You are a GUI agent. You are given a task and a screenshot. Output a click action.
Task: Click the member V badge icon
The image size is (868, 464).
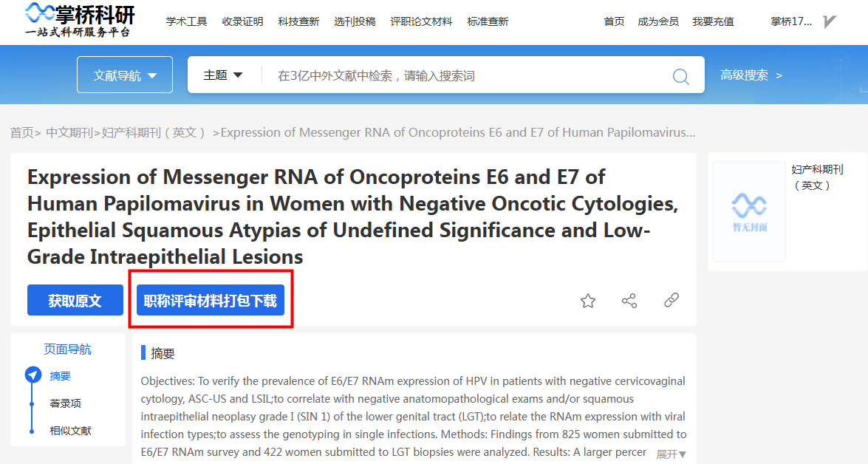[830, 21]
